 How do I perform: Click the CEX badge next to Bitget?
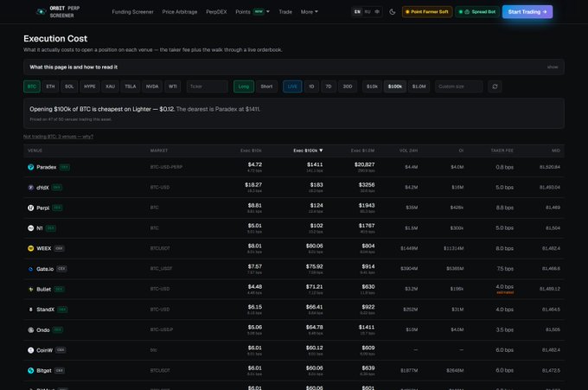[60, 370]
